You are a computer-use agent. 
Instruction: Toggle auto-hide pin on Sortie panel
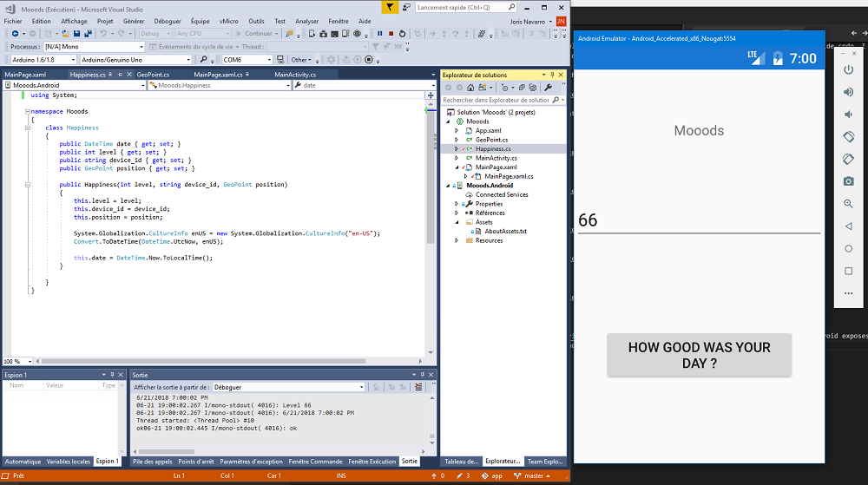422,375
